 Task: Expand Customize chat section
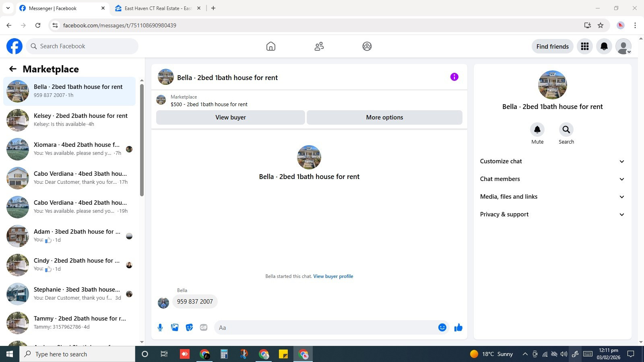point(552,161)
